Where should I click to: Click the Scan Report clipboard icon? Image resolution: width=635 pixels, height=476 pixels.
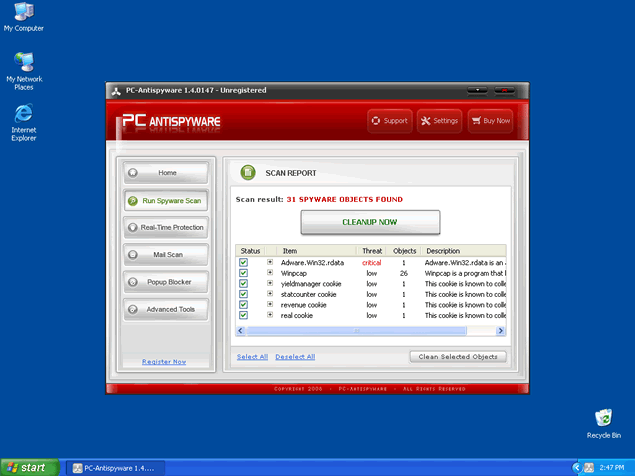point(248,172)
